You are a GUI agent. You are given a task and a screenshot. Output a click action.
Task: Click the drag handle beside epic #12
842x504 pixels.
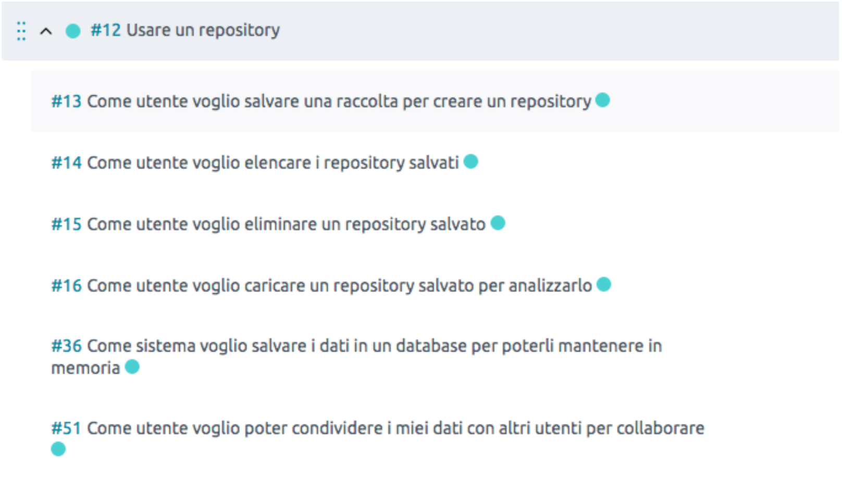[21, 31]
